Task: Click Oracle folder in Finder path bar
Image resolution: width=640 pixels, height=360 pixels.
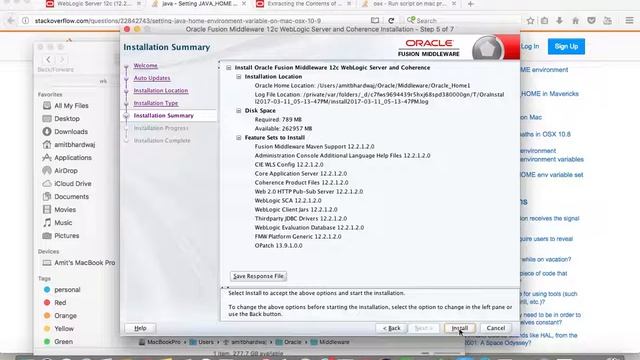Action: pyautogui.click(x=289, y=342)
